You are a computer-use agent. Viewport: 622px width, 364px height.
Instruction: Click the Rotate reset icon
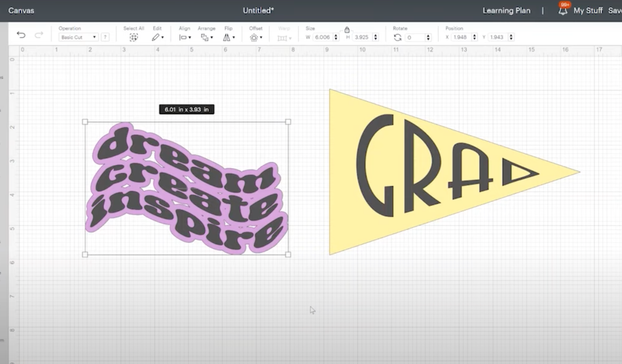pos(397,37)
